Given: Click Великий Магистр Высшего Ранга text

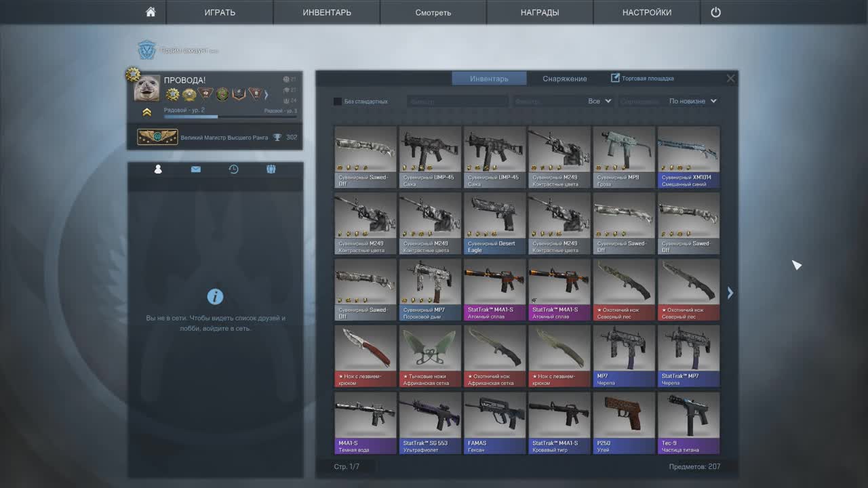Looking at the screenshot, I should pos(224,138).
